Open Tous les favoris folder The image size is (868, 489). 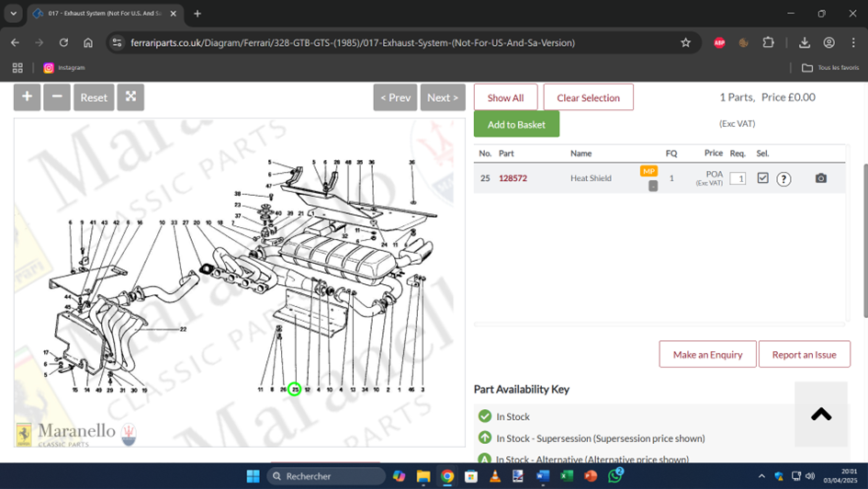click(830, 68)
